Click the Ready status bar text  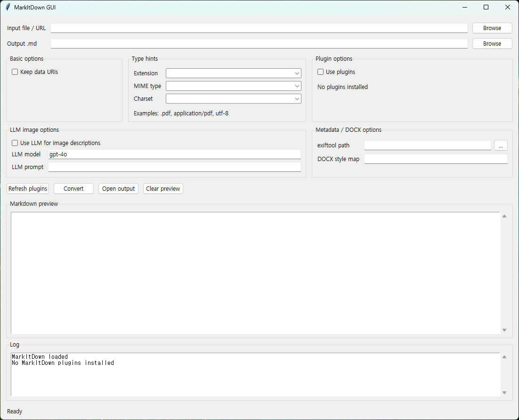[x=15, y=412]
